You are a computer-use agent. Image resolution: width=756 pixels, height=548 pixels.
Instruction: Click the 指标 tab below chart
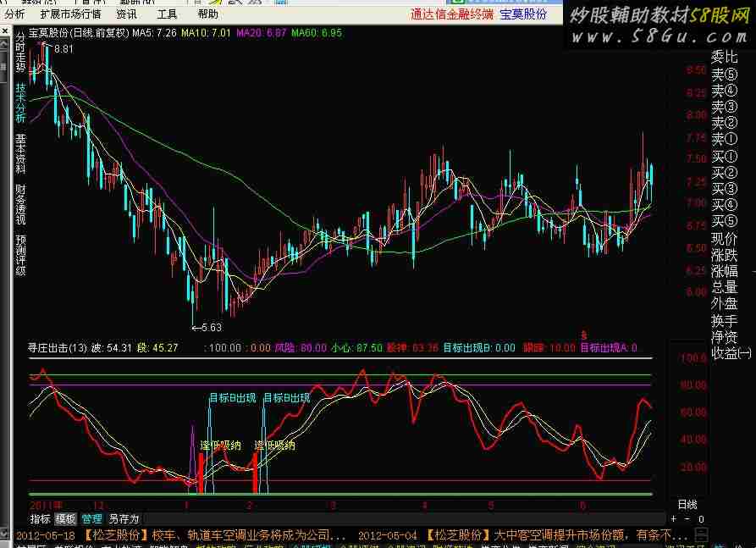[x=40, y=518]
